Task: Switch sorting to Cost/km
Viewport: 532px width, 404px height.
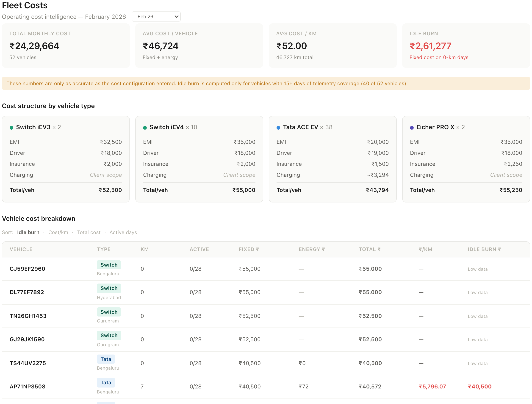Action: click(x=58, y=232)
